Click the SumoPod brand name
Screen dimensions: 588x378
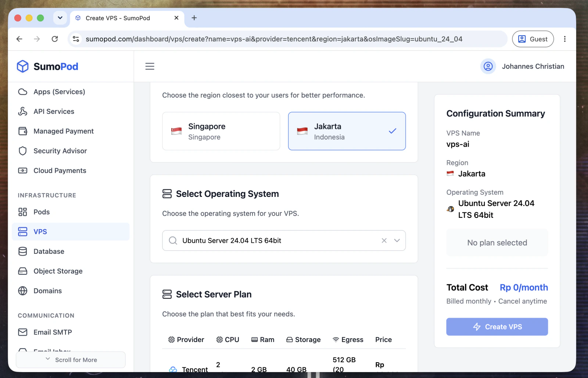[56, 66]
